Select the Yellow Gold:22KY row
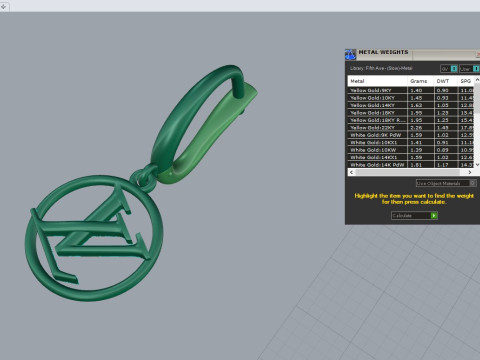The width and height of the screenshot is (480, 360). pyautogui.click(x=411, y=128)
